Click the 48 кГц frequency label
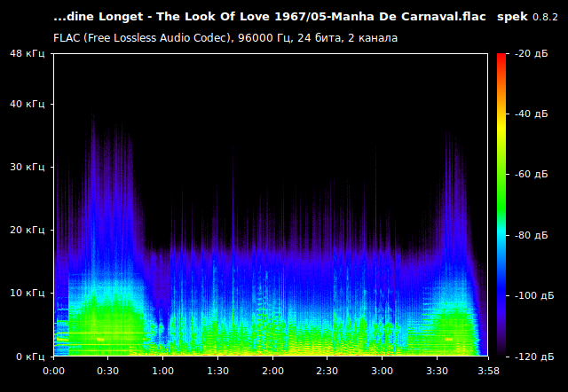568x392 pixels. pos(28,54)
